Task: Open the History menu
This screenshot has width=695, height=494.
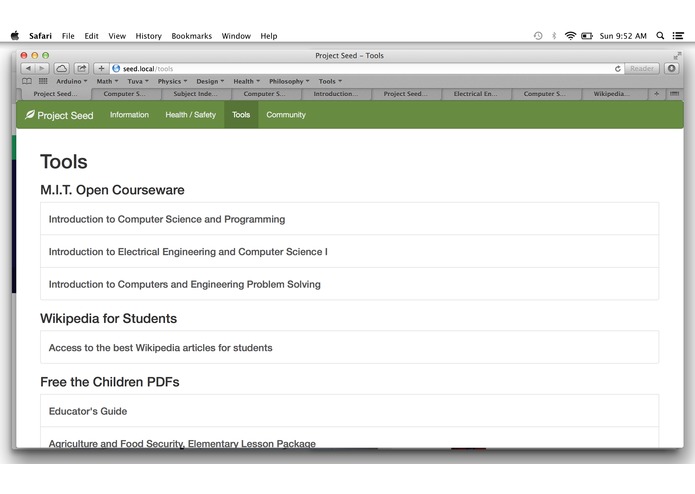Action: [x=148, y=36]
